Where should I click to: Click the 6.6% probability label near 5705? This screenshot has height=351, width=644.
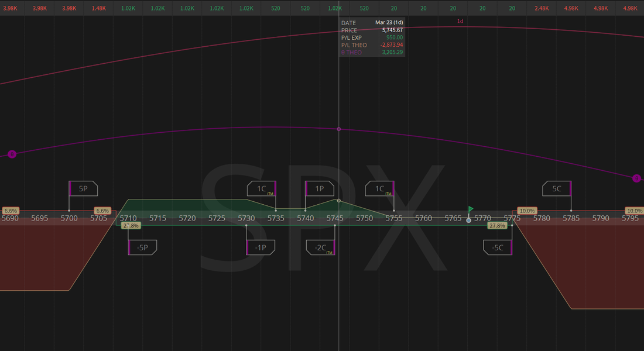coord(102,211)
